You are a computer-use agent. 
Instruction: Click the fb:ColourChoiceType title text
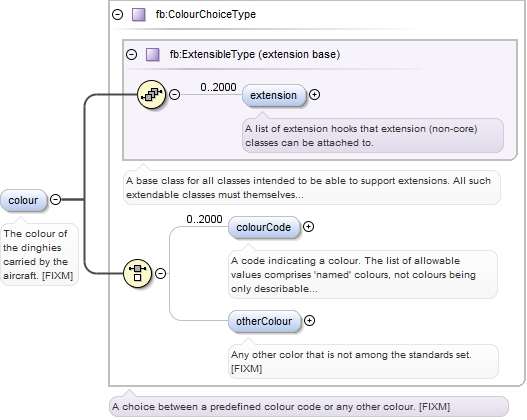point(206,14)
